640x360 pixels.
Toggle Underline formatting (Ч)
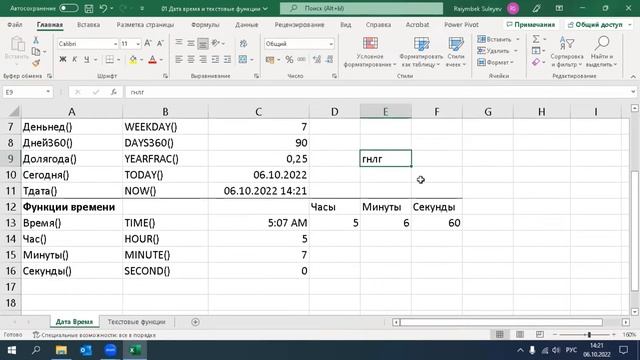click(87, 60)
